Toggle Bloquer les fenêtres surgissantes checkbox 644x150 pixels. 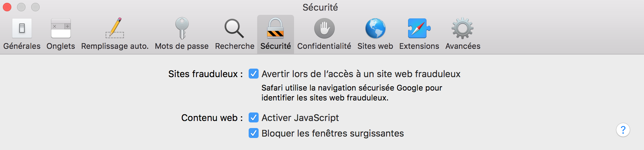pos(254,133)
